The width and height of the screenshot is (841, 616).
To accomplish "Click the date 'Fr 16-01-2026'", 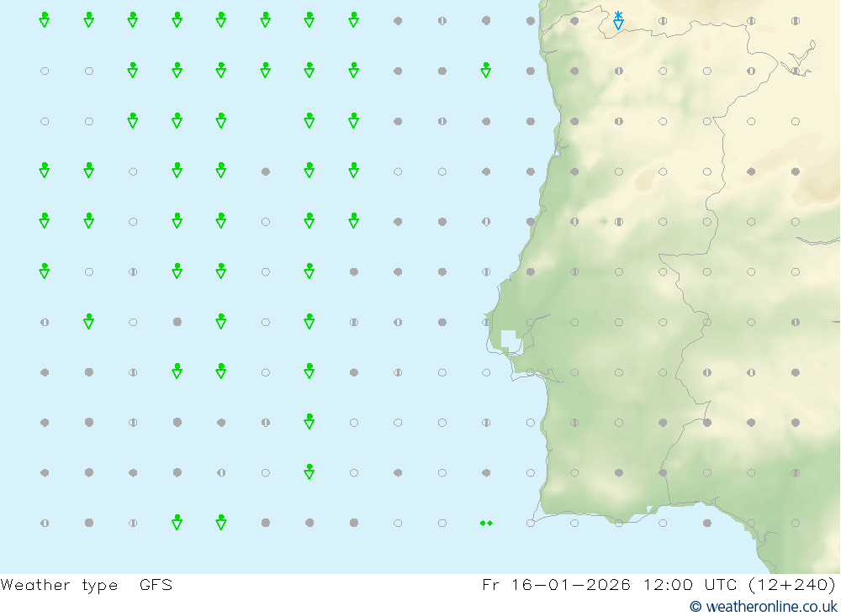I will 556,584.
